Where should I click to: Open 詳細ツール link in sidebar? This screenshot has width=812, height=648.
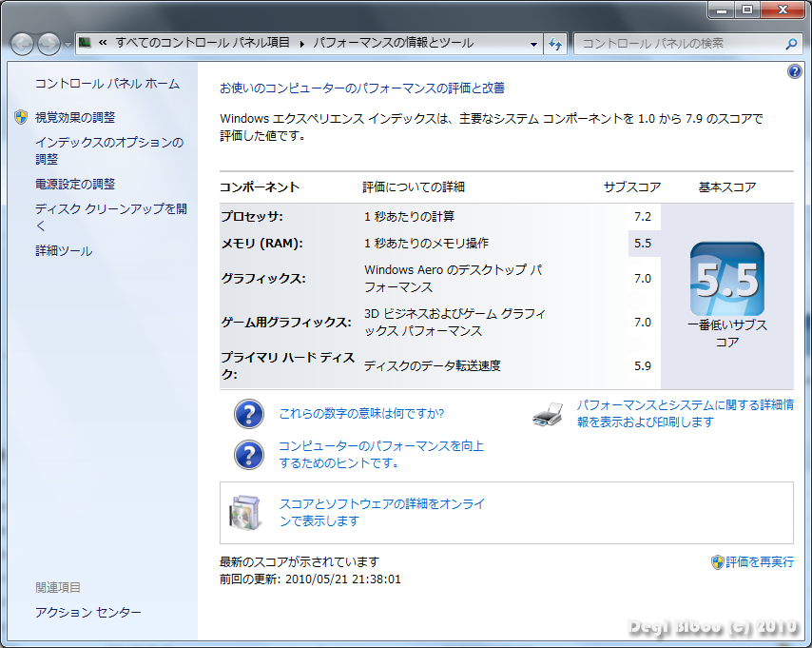pos(64,251)
